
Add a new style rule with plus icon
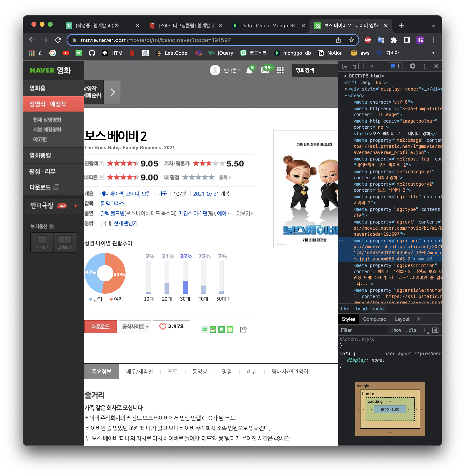[x=424, y=330]
